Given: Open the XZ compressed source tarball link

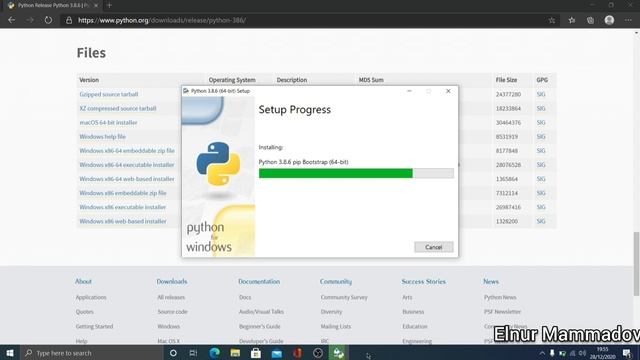Looking at the screenshot, I should [x=118, y=109].
